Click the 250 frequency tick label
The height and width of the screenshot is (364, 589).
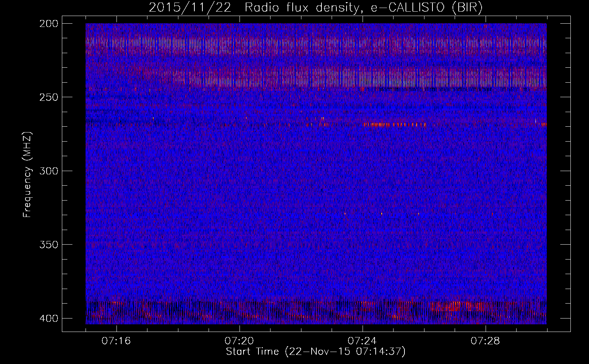pyautogui.click(x=48, y=97)
